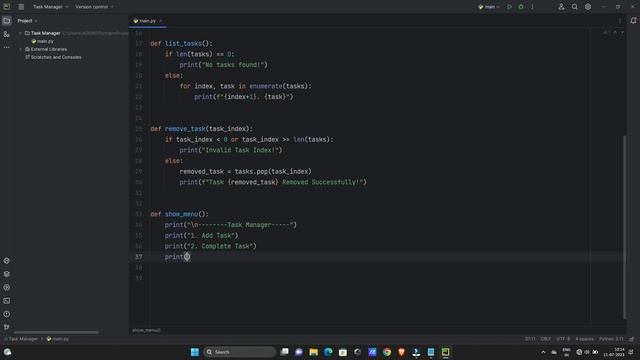The height and width of the screenshot is (360, 640).
Task: Click the project panel horizontal scrollbar
Action: pyautogui.click(x=56, y=332)
